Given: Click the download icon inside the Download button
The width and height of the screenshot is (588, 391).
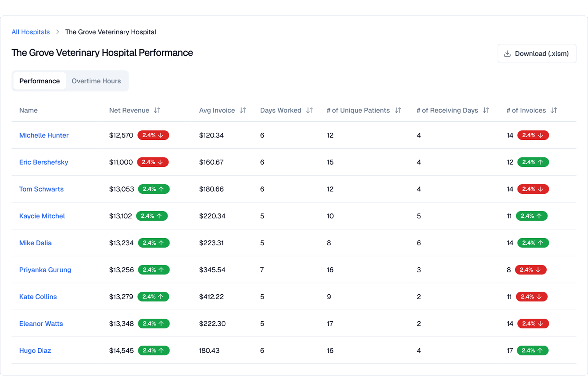Looking at the screenshot, I should tap(507, 53).
